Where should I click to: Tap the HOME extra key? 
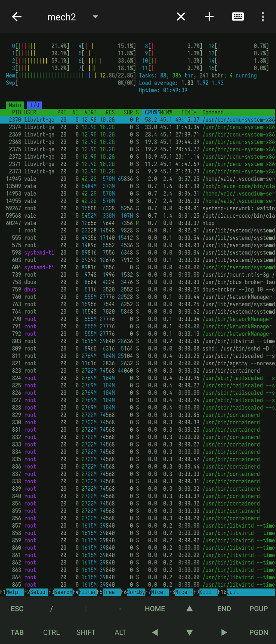[155, 609]
